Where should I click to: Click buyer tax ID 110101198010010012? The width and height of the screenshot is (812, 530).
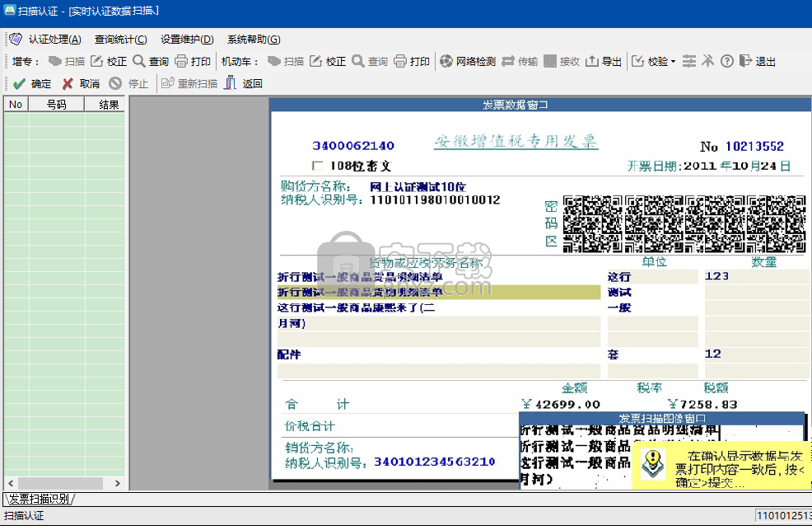435,200
